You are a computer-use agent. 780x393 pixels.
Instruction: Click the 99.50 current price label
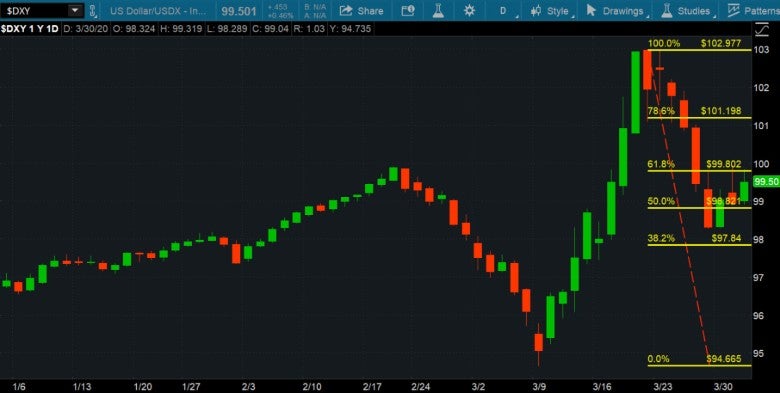[x=766, y=182]
